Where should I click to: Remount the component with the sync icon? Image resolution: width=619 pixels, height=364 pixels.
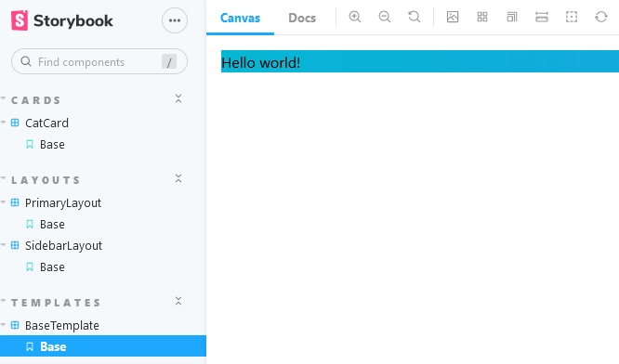tap(600, 17)
